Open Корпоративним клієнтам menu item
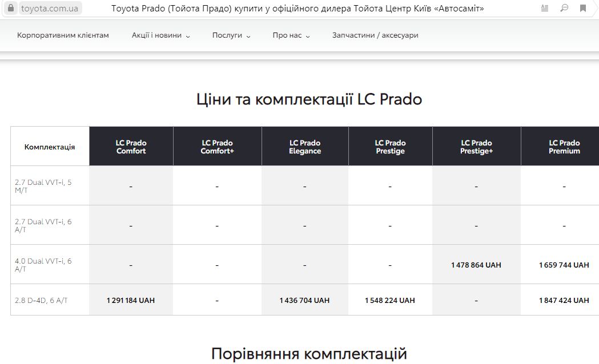The image size is (599, 364). (63, 35)
